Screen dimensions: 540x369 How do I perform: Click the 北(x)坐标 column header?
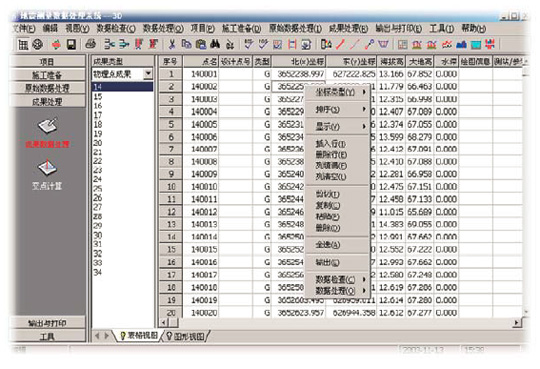coord(299,62)
